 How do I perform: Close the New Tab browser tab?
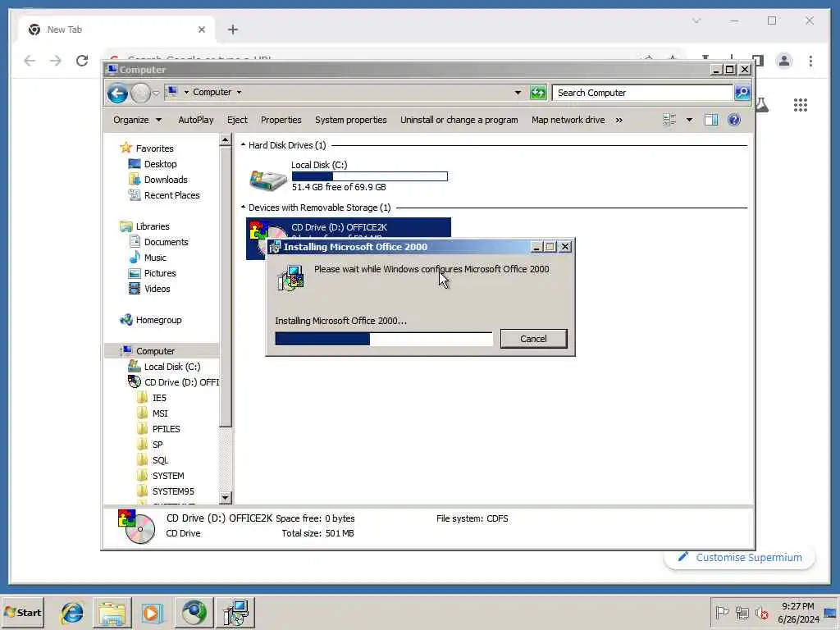tap(202, 30)
